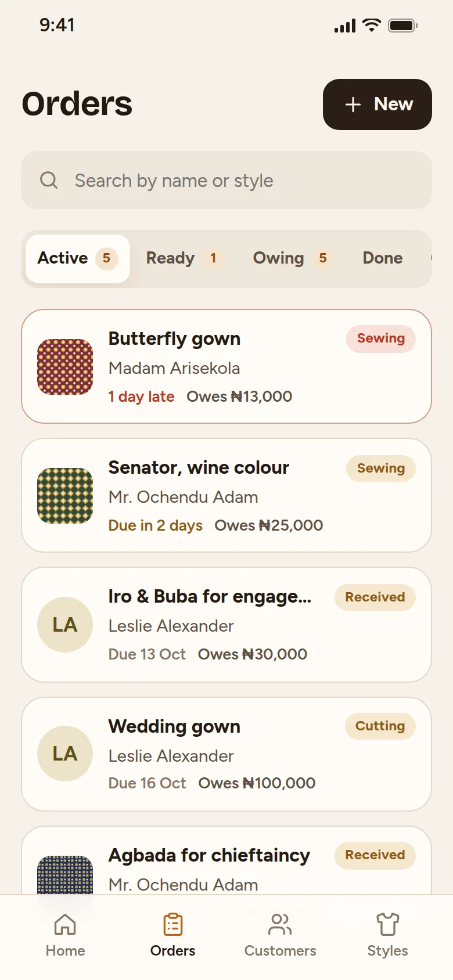
Task: Tap LA avatar on Wedding gown order
Action: click(65, 754)
